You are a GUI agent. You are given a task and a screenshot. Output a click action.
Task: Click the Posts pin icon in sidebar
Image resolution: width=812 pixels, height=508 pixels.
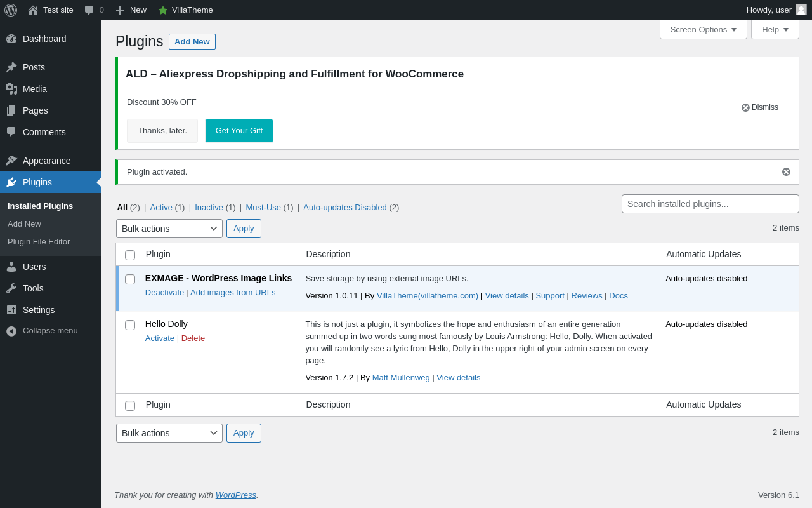pos(11,67)
